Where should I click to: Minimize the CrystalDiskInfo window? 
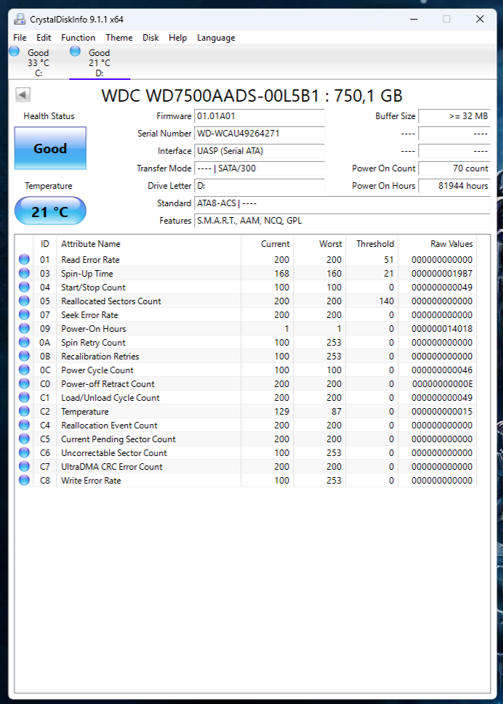pos(414,19)
